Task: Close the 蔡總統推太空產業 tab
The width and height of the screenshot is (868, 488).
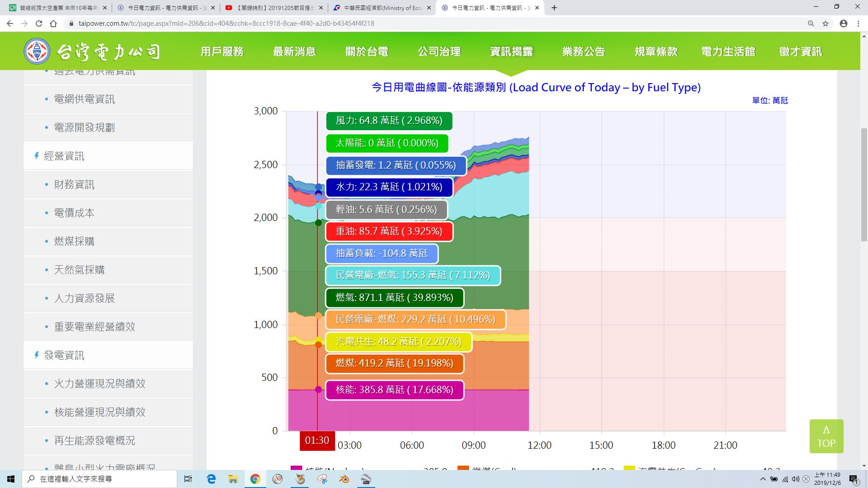Action: tap(105, 8)
